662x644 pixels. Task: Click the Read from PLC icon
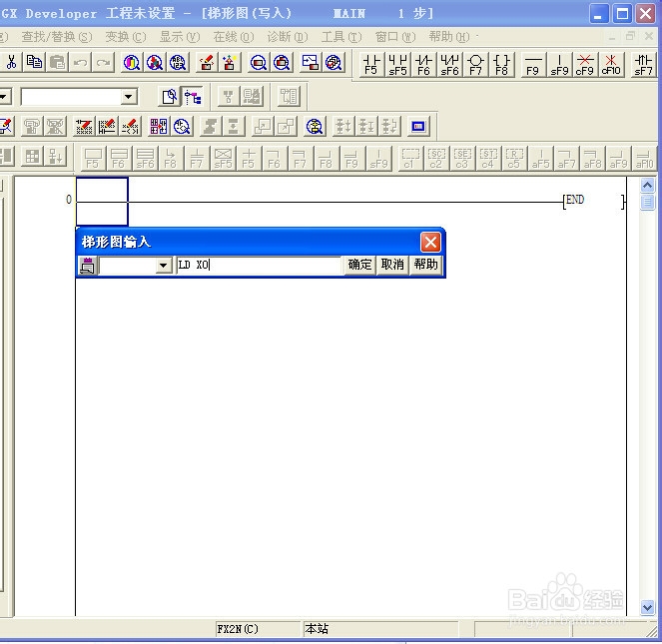click(x=230, y=63)
